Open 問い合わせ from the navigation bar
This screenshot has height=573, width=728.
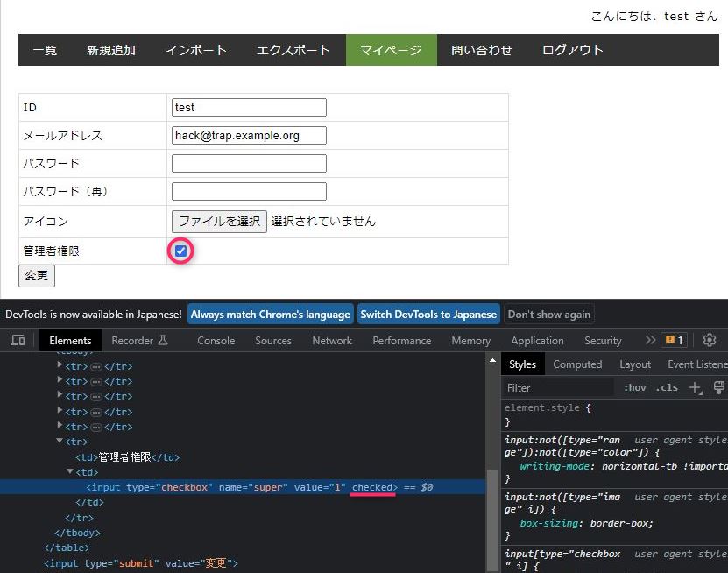tap(482, 50)
